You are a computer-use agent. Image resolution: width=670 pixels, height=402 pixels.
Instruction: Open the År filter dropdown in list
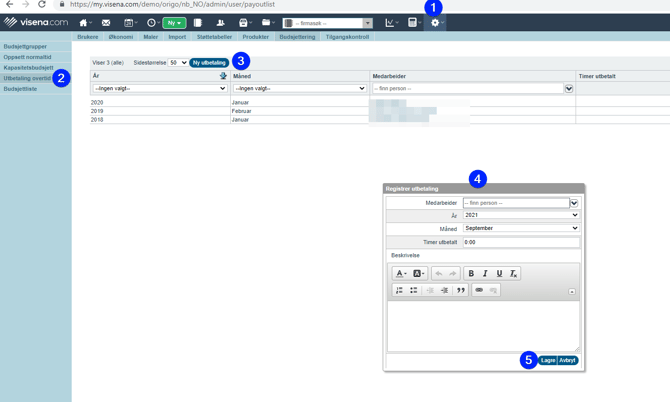point(159,88)
